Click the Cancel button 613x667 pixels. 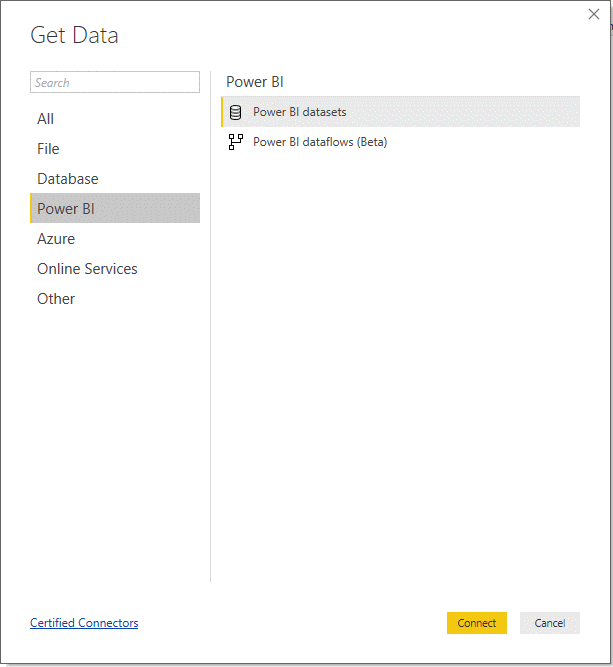point(550,623)
